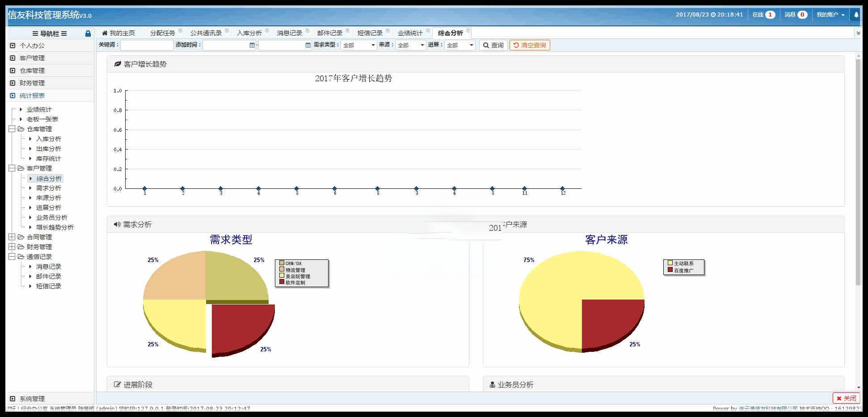This screenshot has height=417, width=868.
Task: Open the 来源 dropdown
Action: (x=411, y=45)
